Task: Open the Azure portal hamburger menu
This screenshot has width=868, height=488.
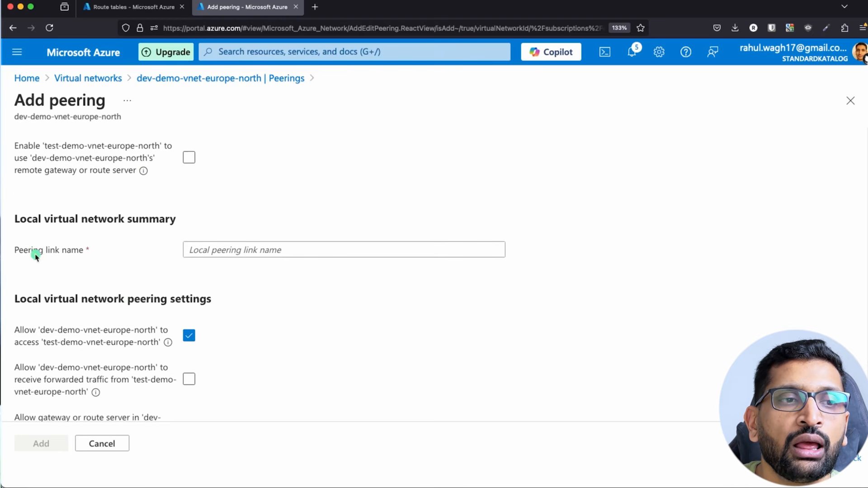Action: click(17, 52)
